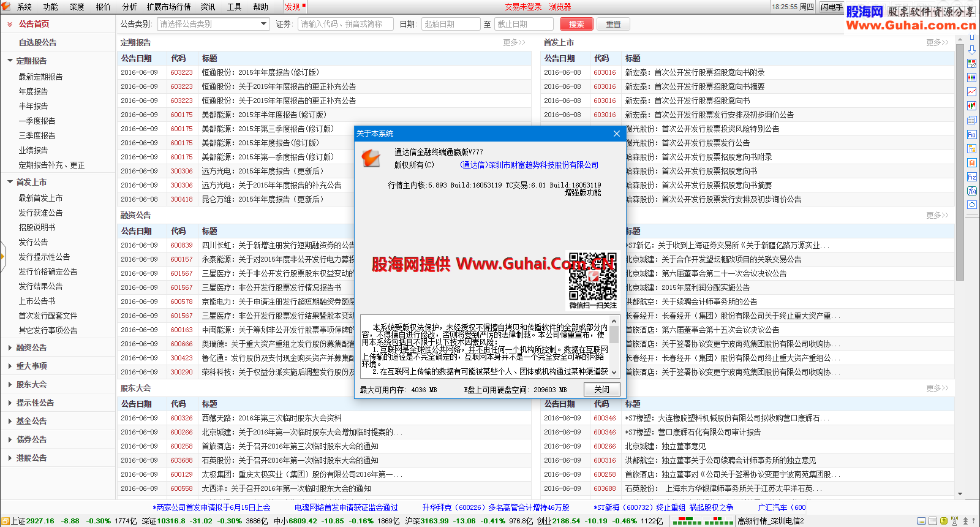This screenshot has height=527, width=980.
Task: Click the colored grid table icon in the right toolbar
Action: point(971,78)
